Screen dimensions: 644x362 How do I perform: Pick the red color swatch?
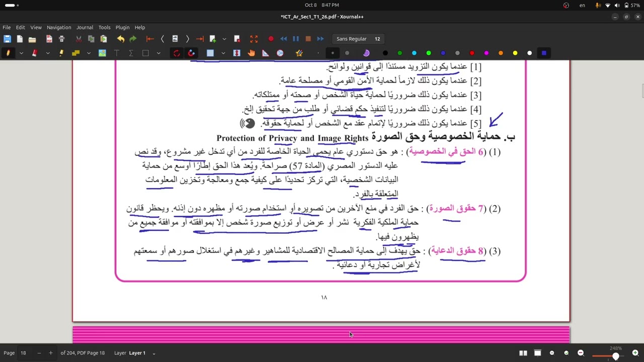(472, 53)
